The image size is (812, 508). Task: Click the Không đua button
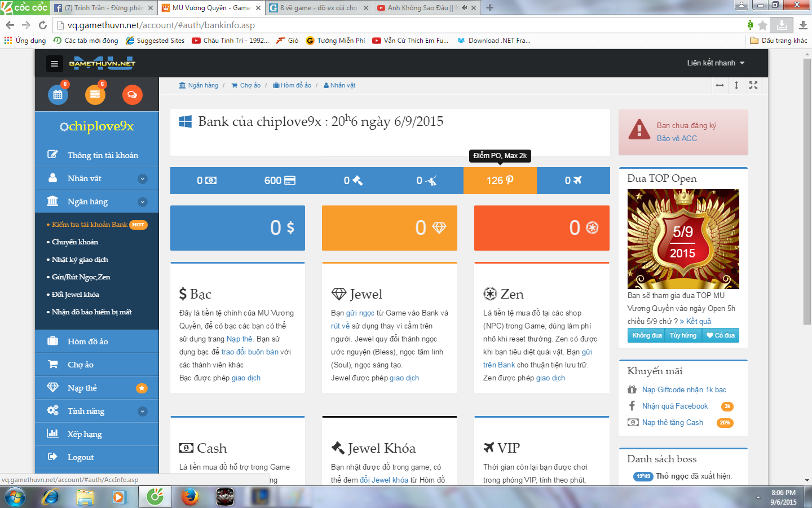point(647,335)
